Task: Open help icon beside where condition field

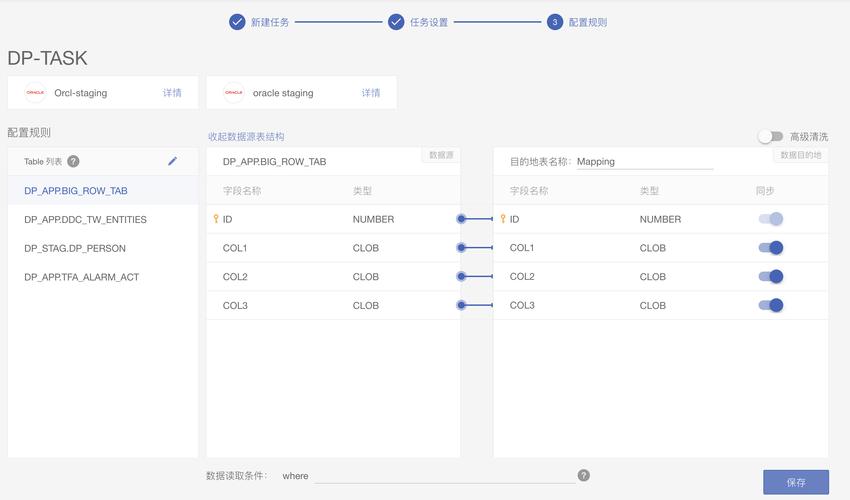Action: pyautogui.click(x=583, y=475)
